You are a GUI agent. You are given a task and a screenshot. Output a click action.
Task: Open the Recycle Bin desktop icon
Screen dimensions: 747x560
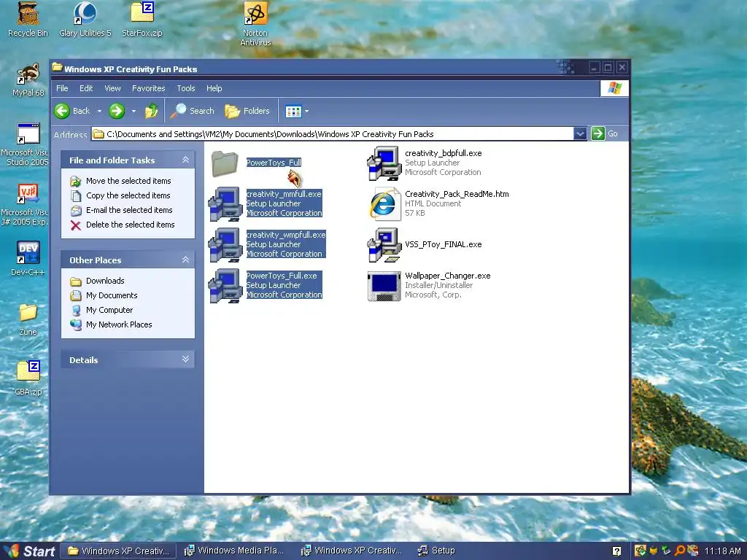coord(28,20)
